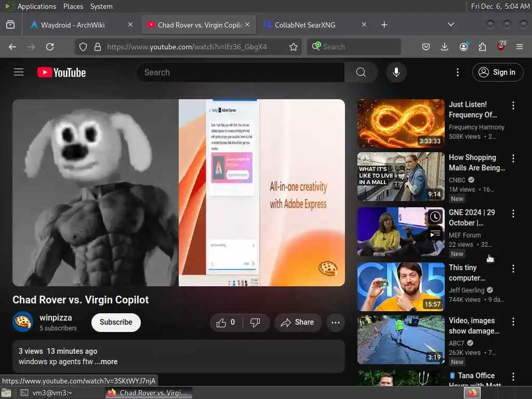
Task: Reload the current page
Action: (50, 47)
